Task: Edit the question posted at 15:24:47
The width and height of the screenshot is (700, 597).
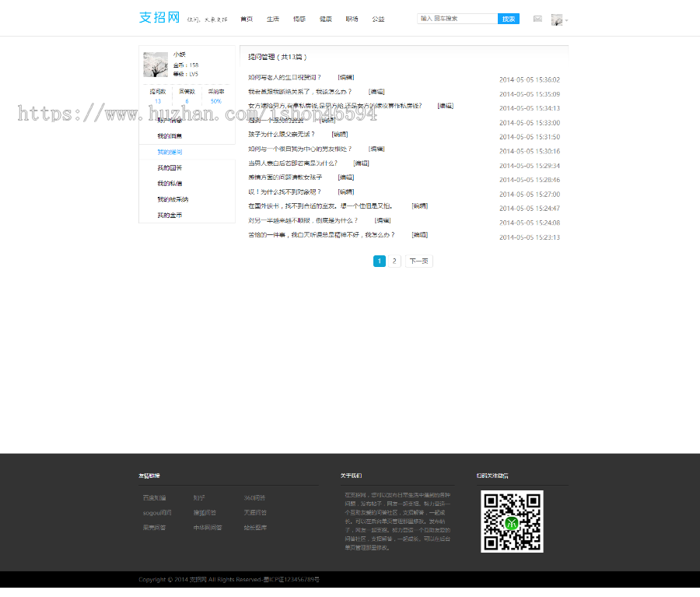Action: click(x=420, y=206)
